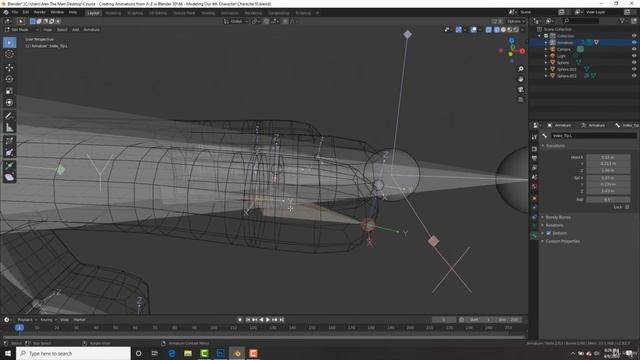Expand the Armature item in outliner
Image resolution: width=640 pixels, height=360 pixels.
pyautogui.click(x=546, y=42)
